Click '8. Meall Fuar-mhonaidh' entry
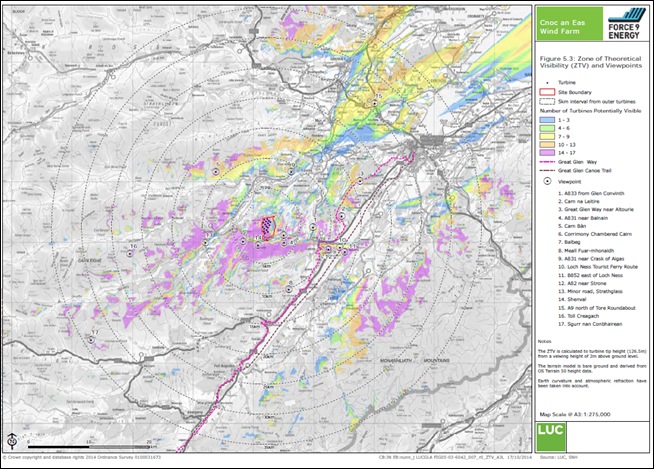The image size is (654, 469). pos(586,251)
